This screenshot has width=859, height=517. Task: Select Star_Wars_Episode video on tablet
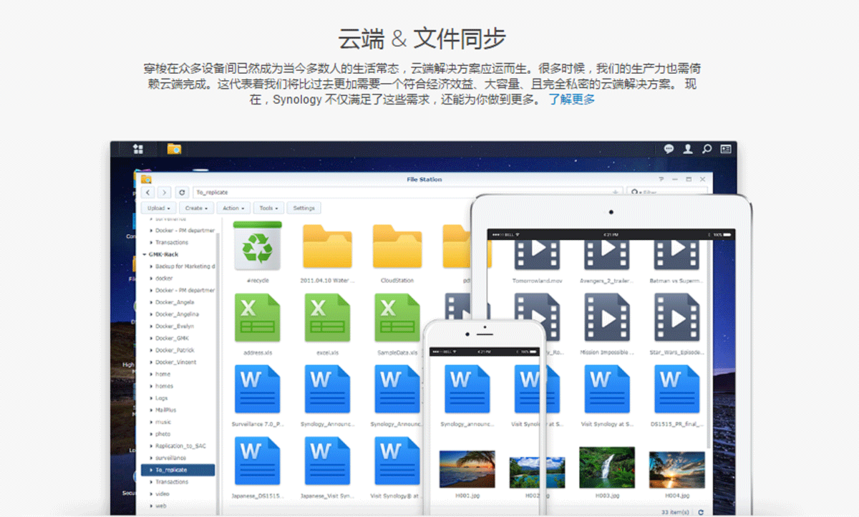click(677, 318)
